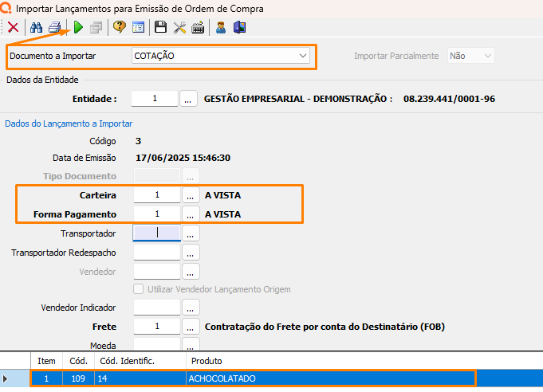The image size is (543, 392).
Task: Open the tools wrench icon
Action: (179, 27)
